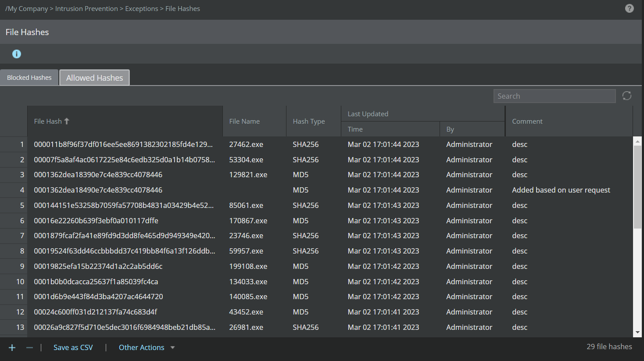Click file name 23746.exe

point(246,236)
